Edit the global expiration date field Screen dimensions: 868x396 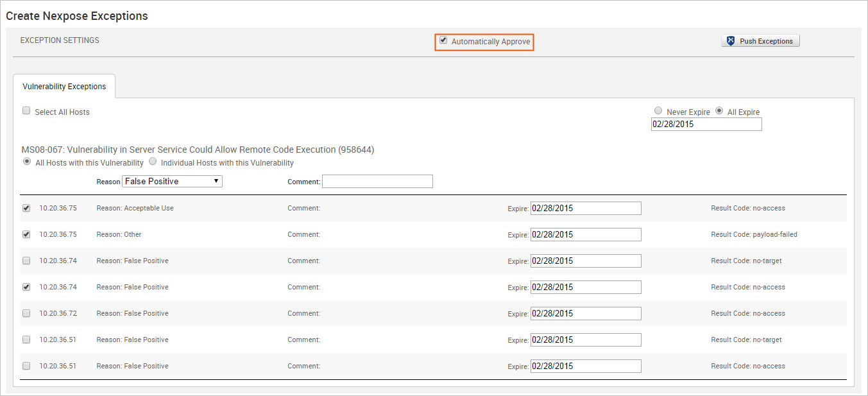click(x=706, y=125)
